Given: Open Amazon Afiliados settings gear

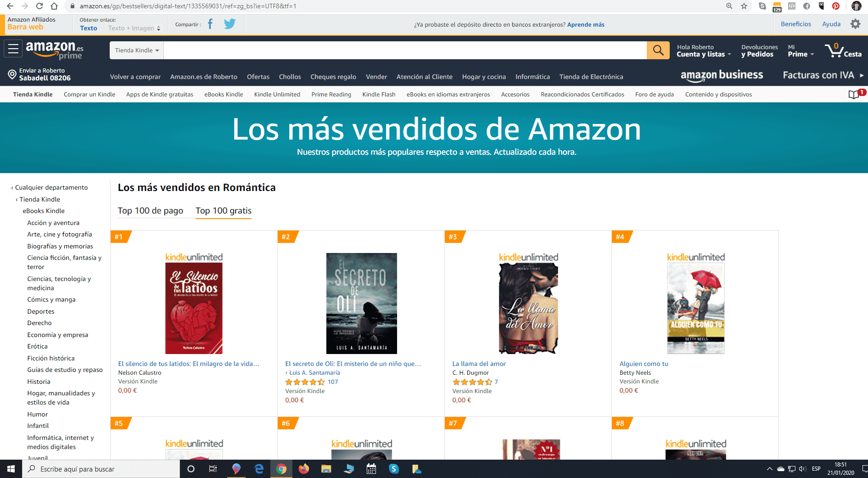Looking at the screenshot, I should click(855, 24).
